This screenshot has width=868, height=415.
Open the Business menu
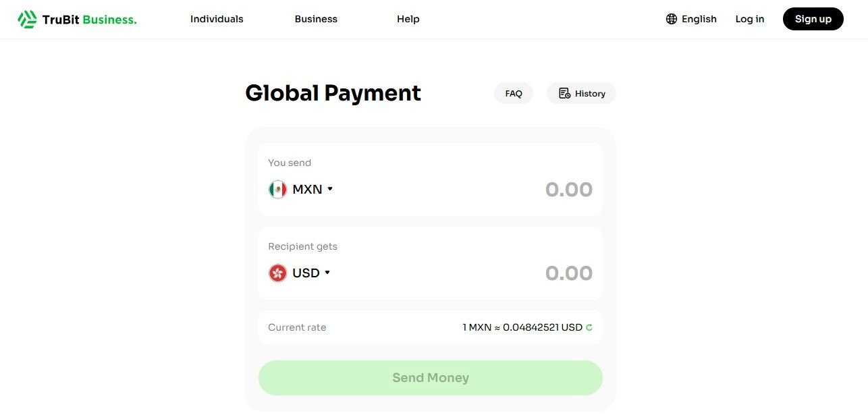316,19
